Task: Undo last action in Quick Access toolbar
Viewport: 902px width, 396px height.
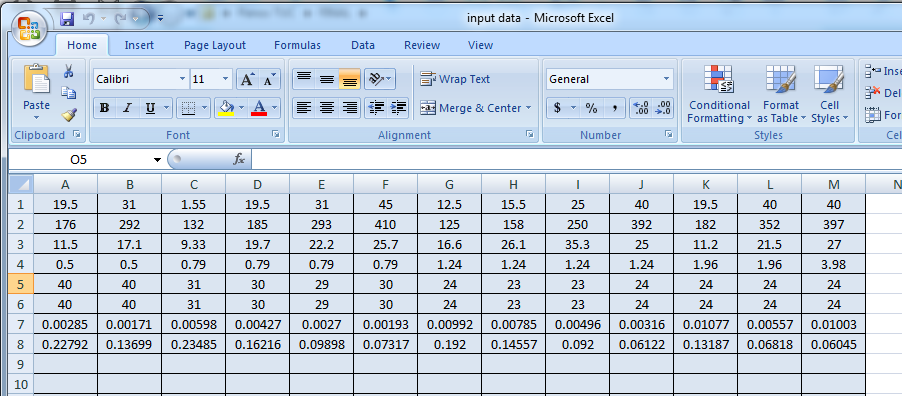Action: coord(88,19)
